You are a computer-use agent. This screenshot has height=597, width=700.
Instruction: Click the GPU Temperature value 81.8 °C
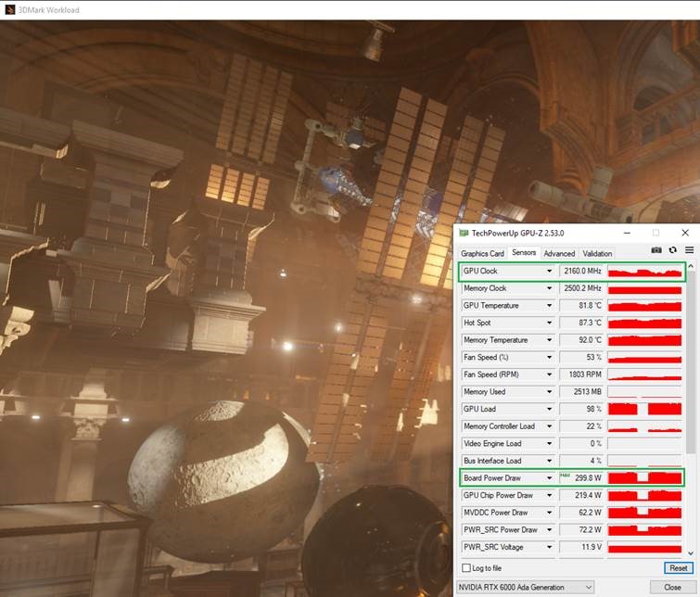(580, 305)
